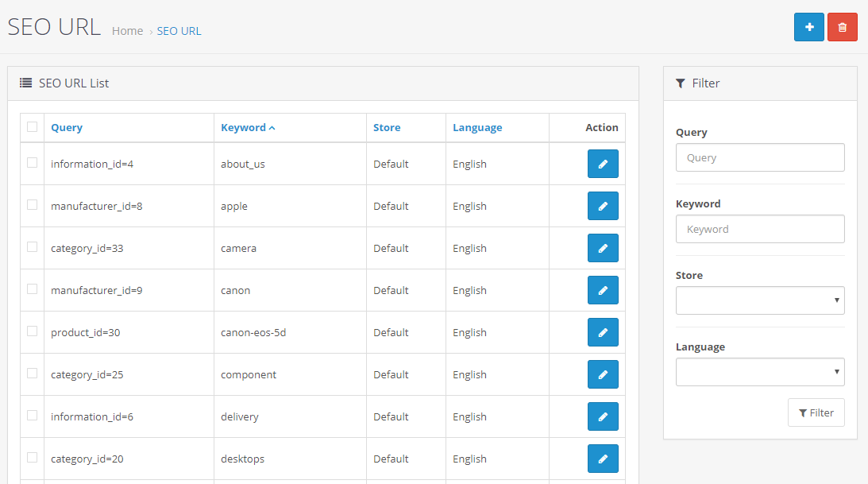The height and width of the screenshot is (484, 868).
Task: Sort the table by Language column
Action: coord(477,127)
